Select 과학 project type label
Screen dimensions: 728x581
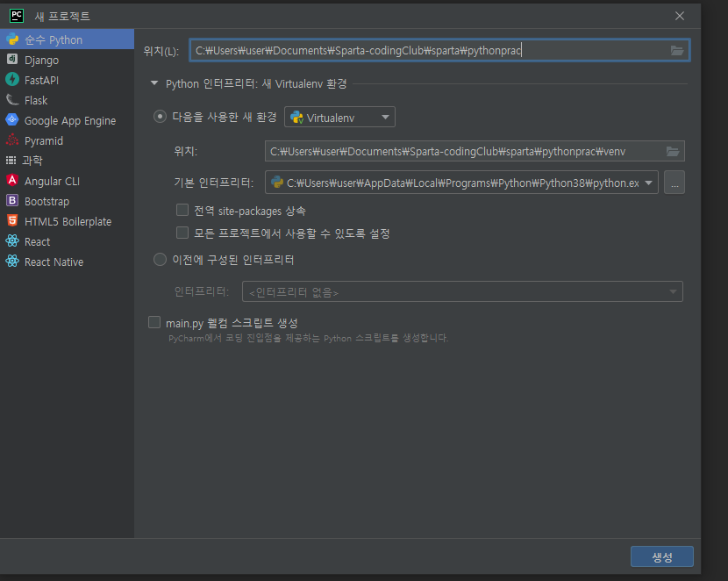point(32,161)
